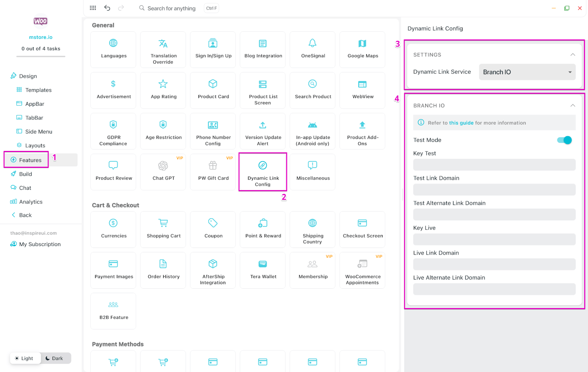The height and width of the screenshot is (372, 588).
Task: Switch to Light theme
Action: coord(24,358)
